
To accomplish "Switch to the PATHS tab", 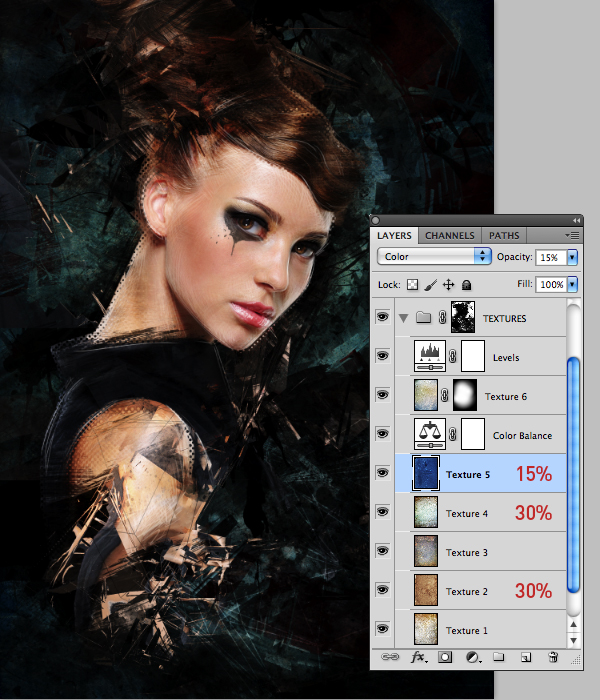I will [504, 235].
